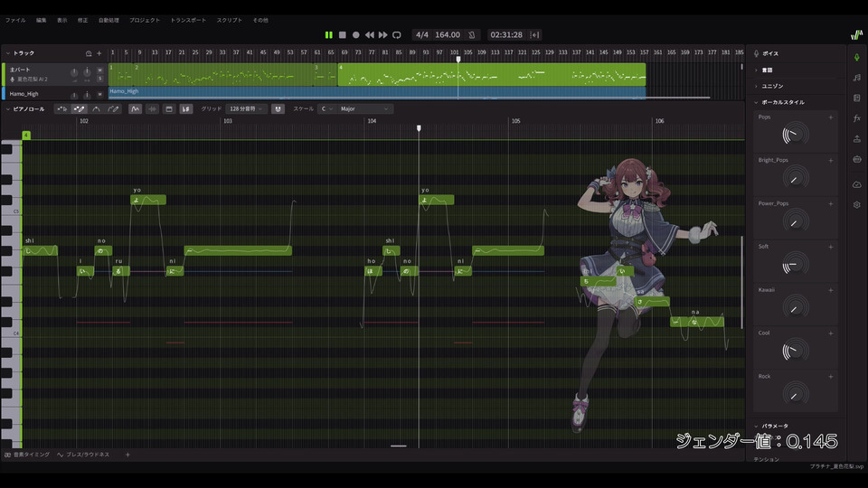Image resolution: width=868 pixels, height=488 pixels.
Task: Click the metronome icon beside the tempo
Action: tap(472, 34)
